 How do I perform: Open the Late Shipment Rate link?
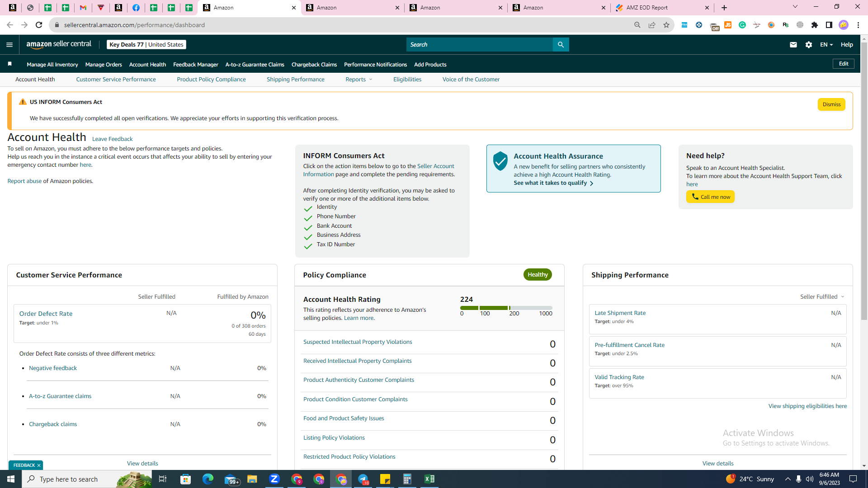coord(620,313)
